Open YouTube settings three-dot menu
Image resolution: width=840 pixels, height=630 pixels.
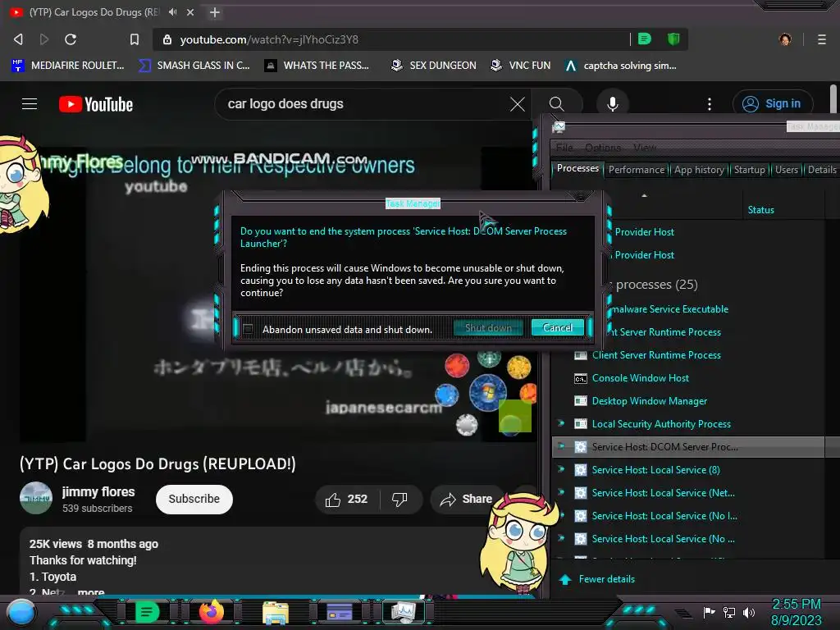click(x=710, y=104)
